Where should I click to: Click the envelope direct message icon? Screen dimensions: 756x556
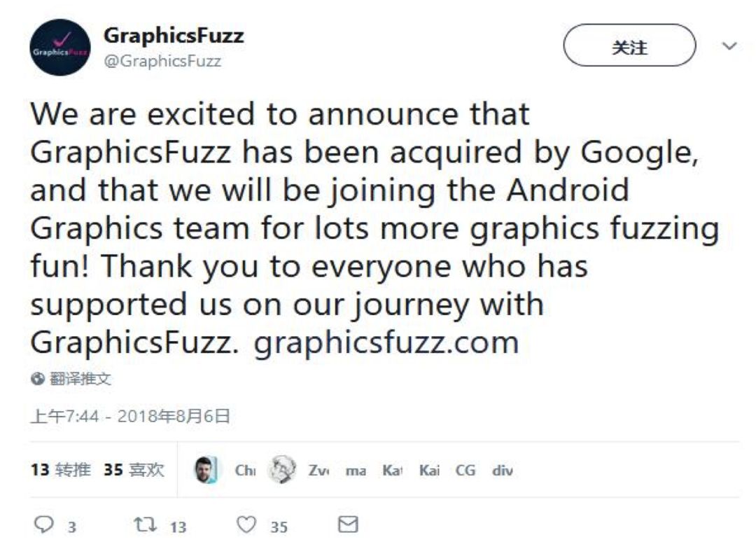tap(348, 524)
